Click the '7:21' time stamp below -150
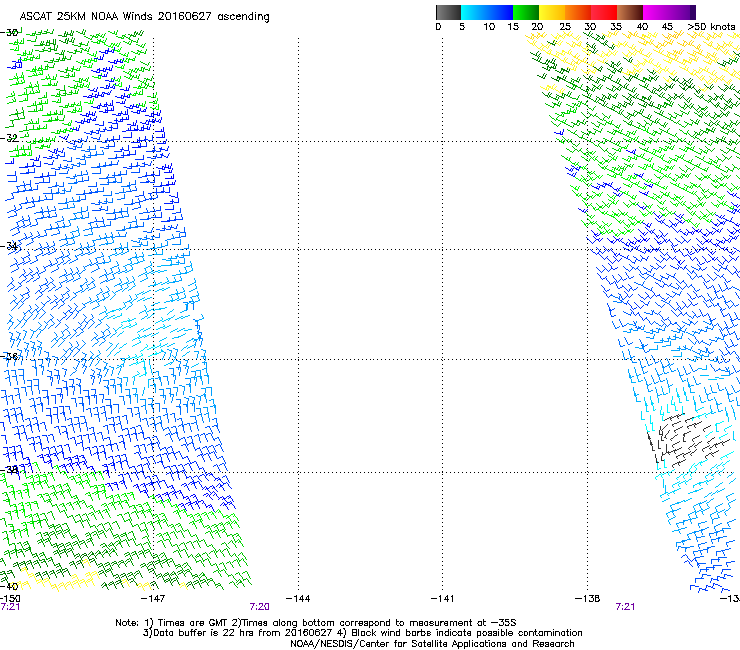 [x=10, y=607]
